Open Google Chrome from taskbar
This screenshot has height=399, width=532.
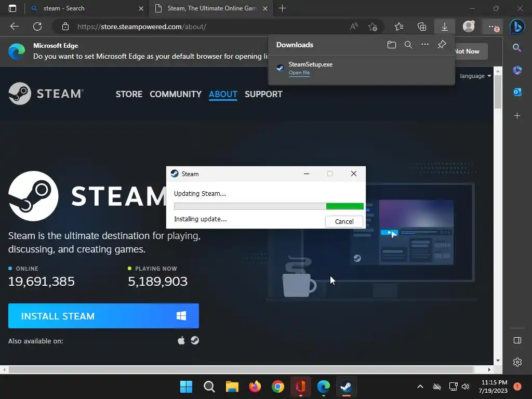click(277, 387)
